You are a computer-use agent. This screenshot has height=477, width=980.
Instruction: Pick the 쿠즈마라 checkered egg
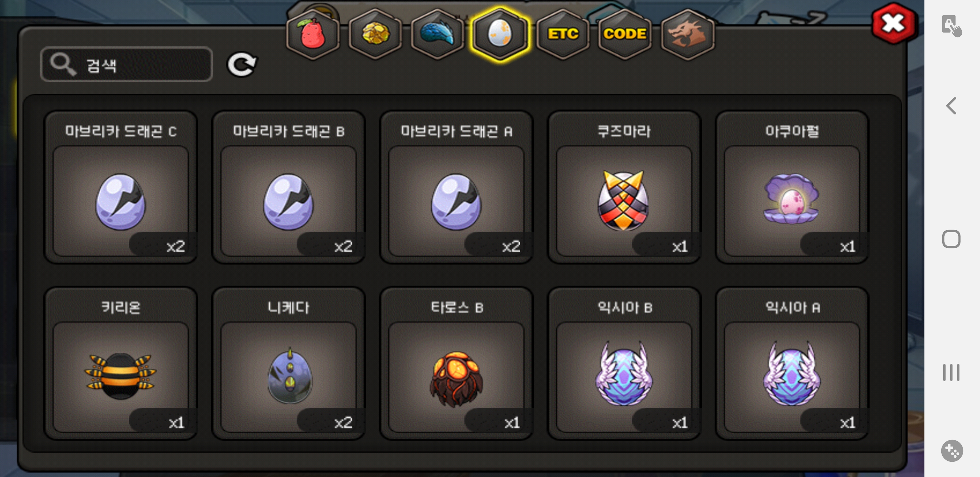click(624, 187)
